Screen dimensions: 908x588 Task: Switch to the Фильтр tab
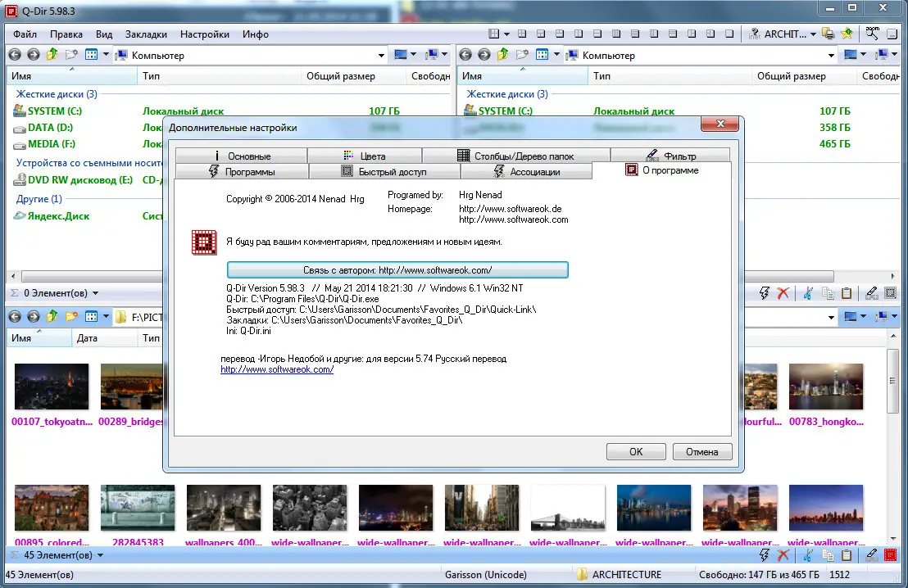tap(670, 156)
